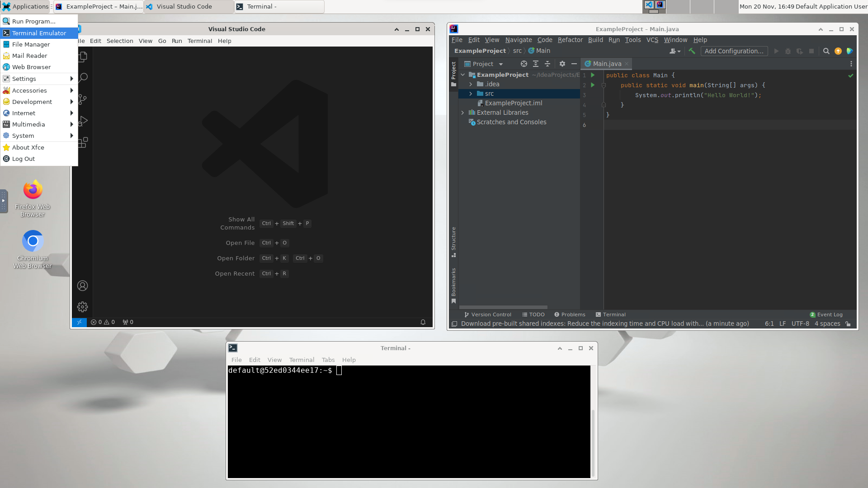868x488 pixels.
Task: Toggle IntelliJ Structure tool window stripe button
Action: coord(453,242)
